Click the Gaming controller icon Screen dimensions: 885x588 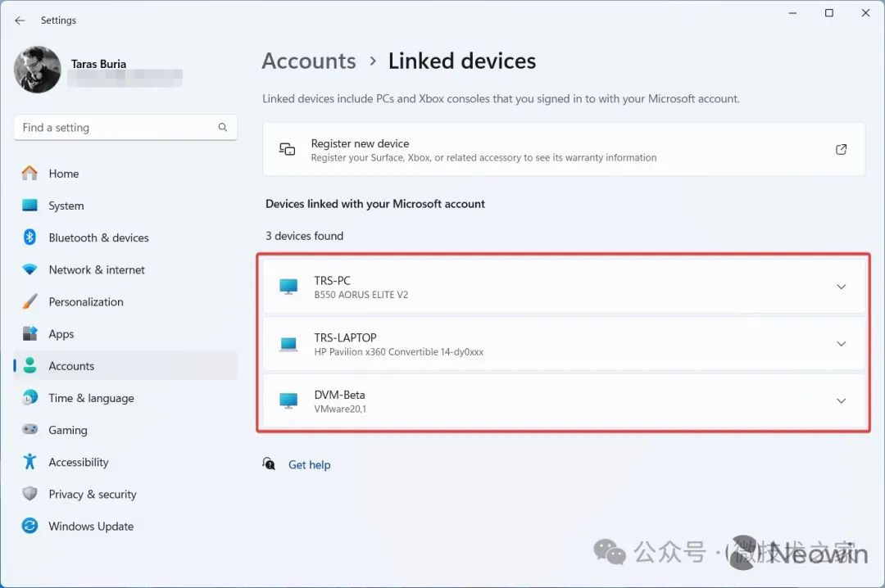pos(29,429)
